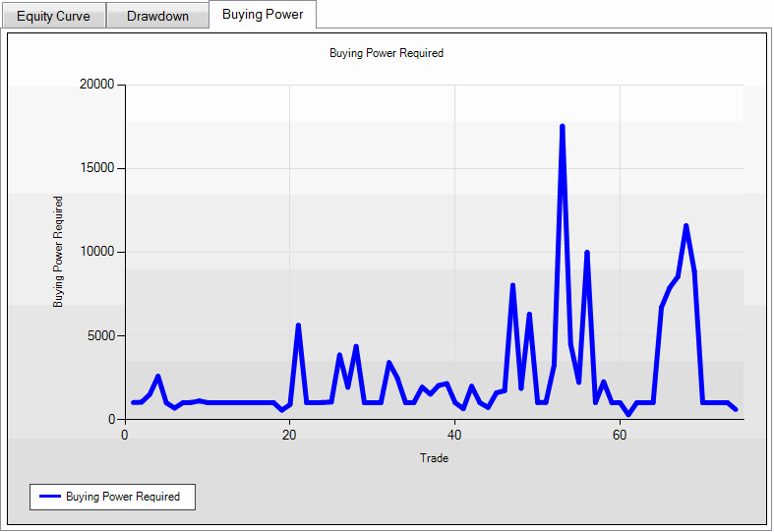774x532 pixels.
Task: Click the 10000 y-axis tick label
Action: point(96,252)
